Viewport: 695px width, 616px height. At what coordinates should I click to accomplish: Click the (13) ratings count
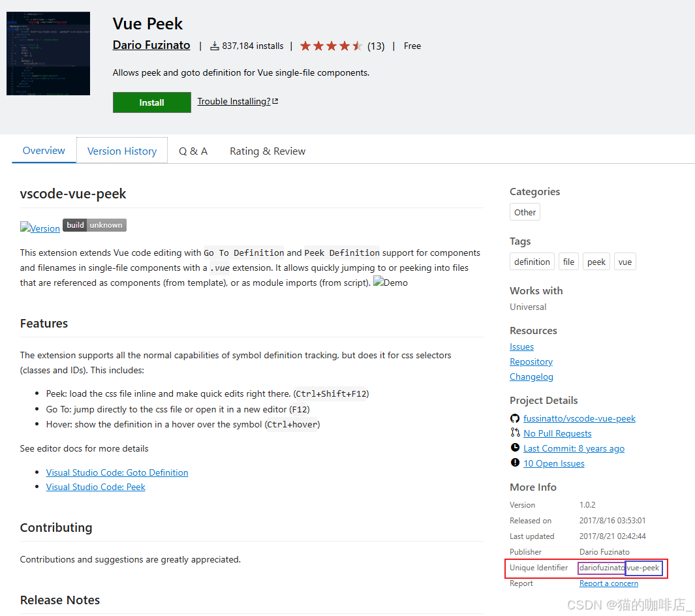click(375, 46)
